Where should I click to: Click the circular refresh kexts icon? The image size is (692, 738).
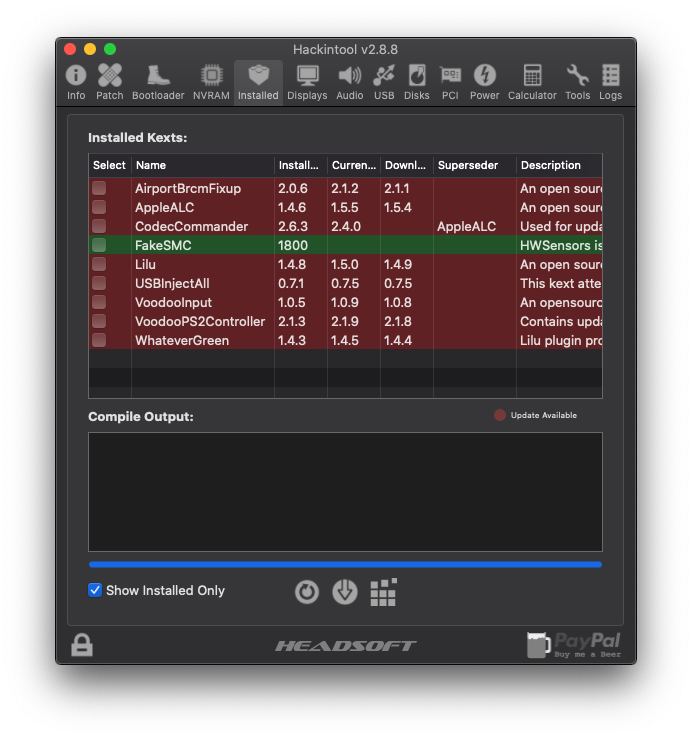click(307, 592)
